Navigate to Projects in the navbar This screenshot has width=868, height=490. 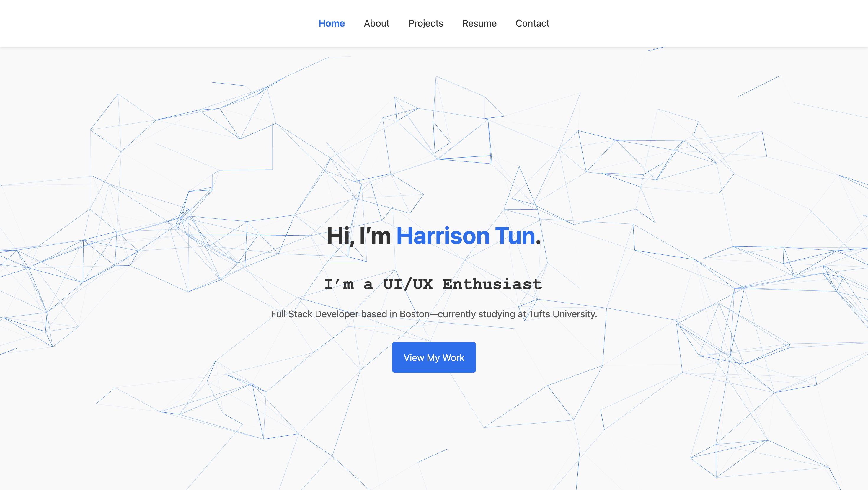tap(425, 23)
